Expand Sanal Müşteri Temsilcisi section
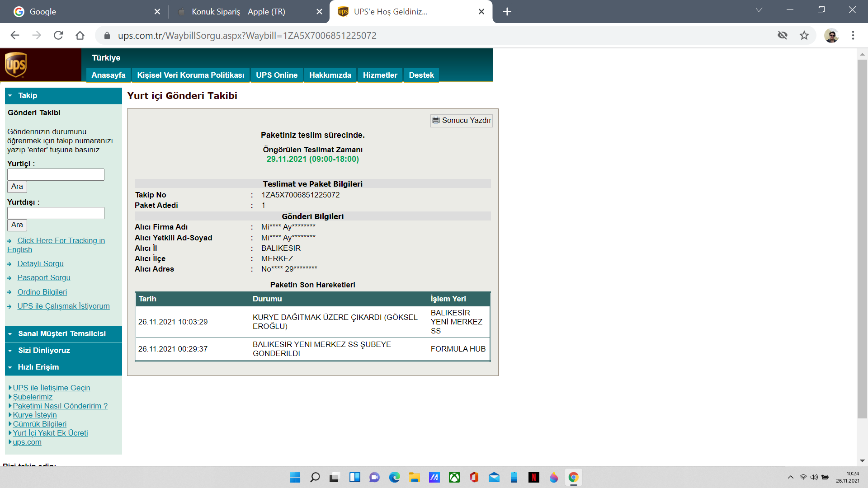 [x=63, y=334]
